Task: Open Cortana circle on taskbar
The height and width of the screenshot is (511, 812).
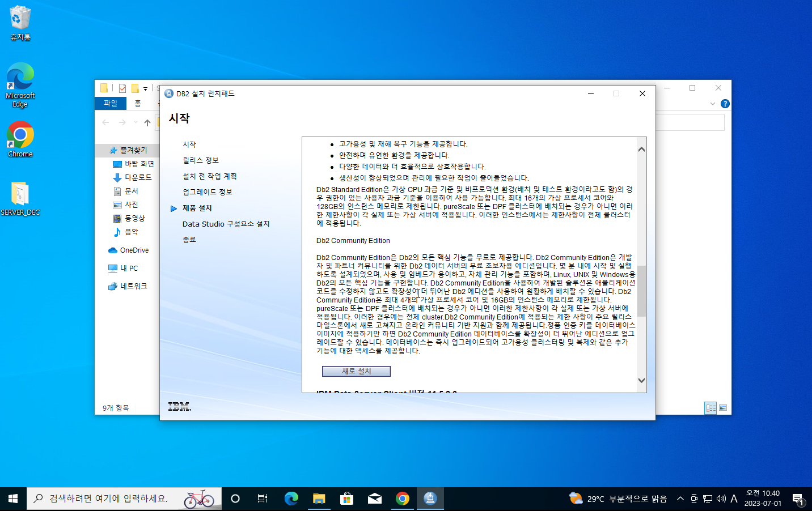Action: click(x=235, y=499)
